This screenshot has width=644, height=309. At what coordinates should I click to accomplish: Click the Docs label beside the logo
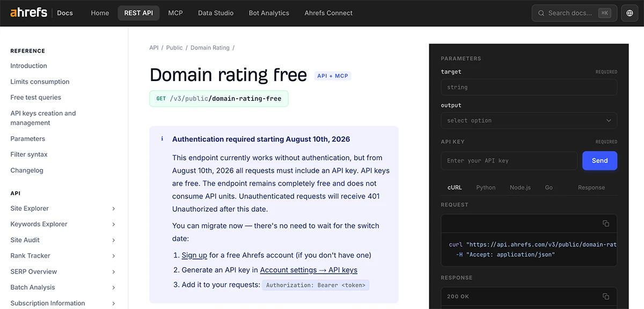pyautogui.click(x=65, y=13)
